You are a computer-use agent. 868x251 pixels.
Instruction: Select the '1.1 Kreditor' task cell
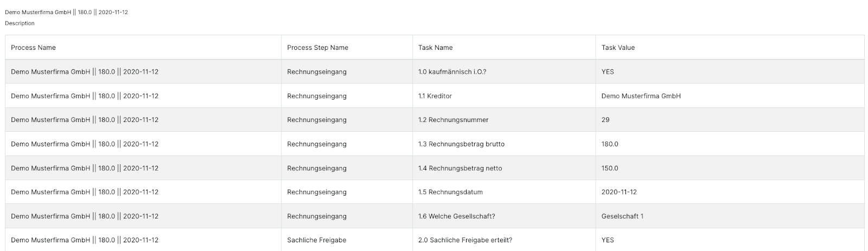[504, 96]
